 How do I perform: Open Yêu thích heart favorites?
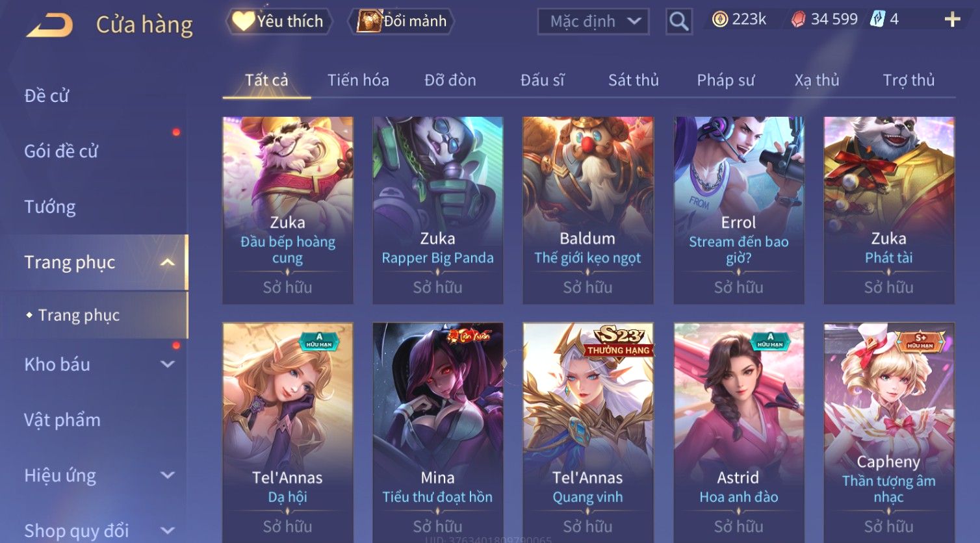point(279,21)
